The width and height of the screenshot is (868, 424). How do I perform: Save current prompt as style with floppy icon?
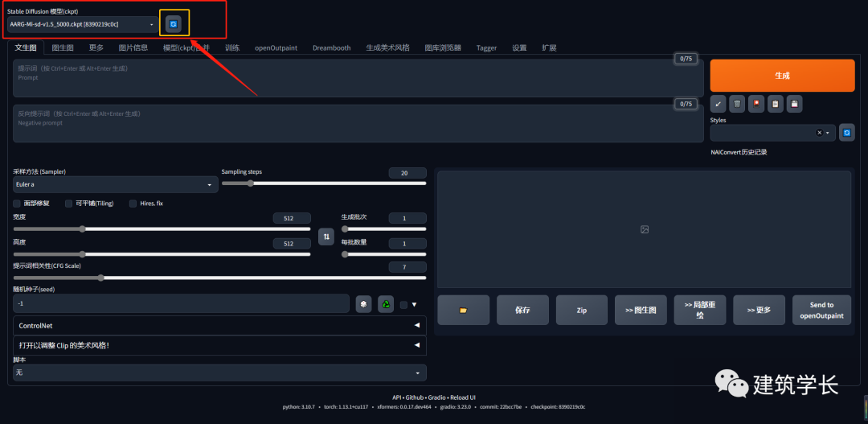[794, 104]
